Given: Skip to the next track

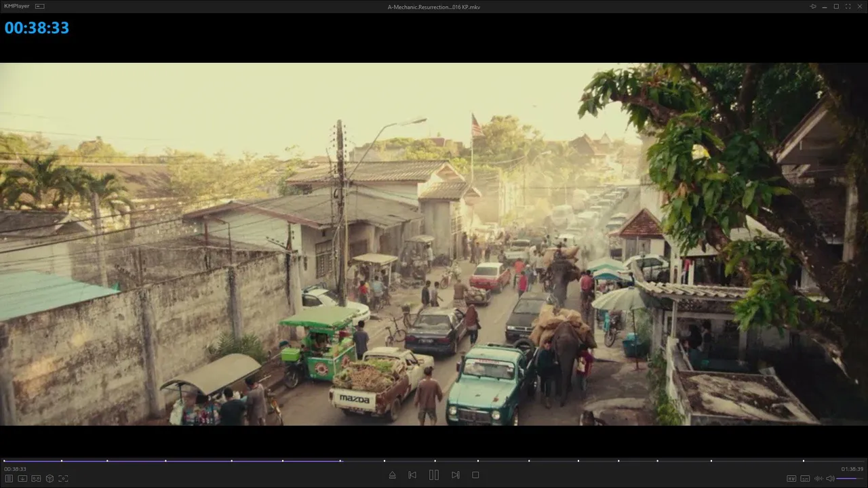Looking at the screenshot, I should click(x=456, y=475).
